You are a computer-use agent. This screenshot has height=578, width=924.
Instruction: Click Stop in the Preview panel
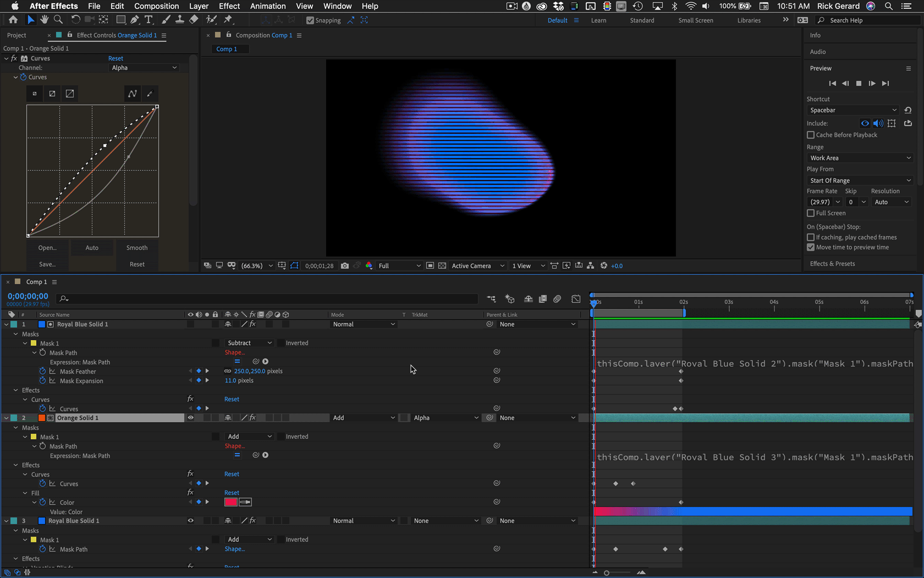click(859, 84)
